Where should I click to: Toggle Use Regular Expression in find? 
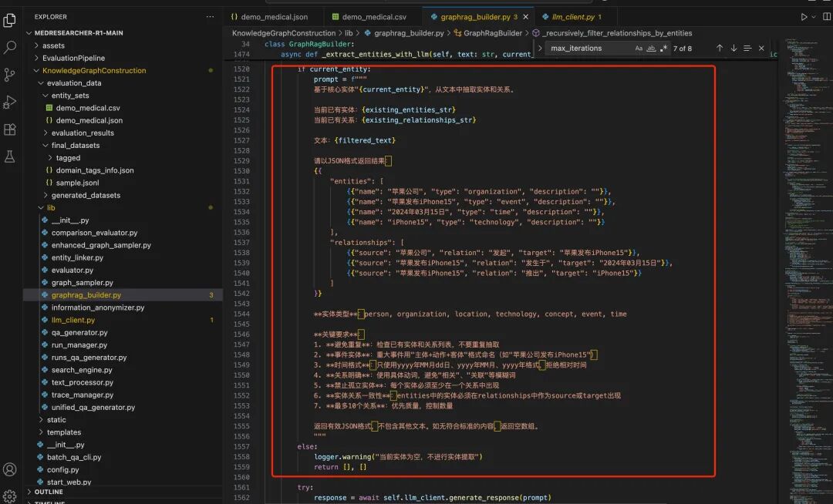663,49
